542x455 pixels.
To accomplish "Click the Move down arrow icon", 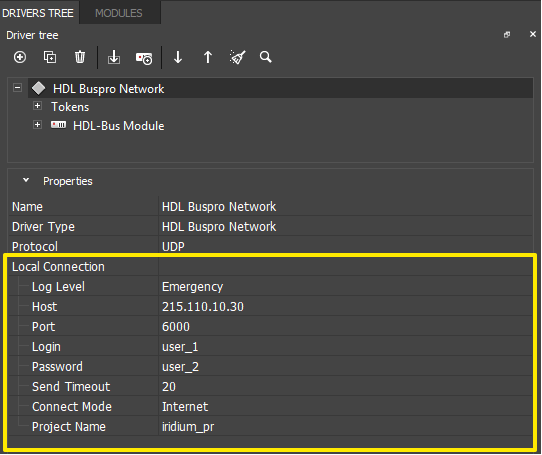I will 178,57.
